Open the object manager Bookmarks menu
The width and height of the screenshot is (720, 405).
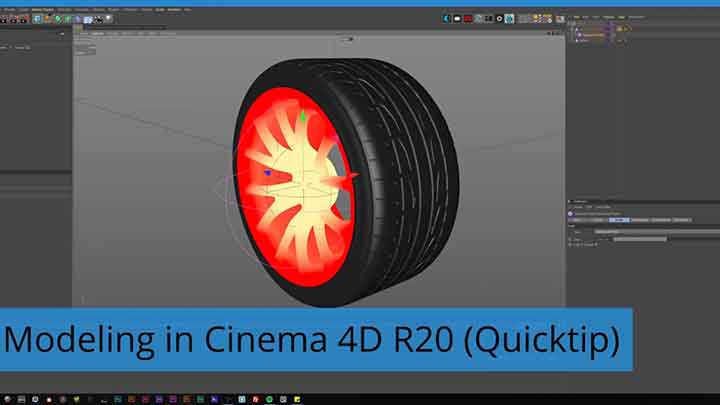pyautogui.click(x=636, y=17)
